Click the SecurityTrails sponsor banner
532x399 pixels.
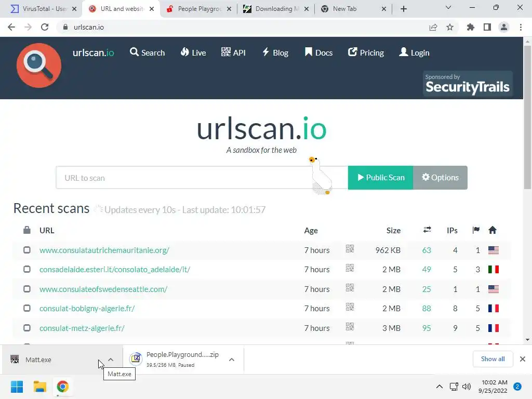[468, 84]
